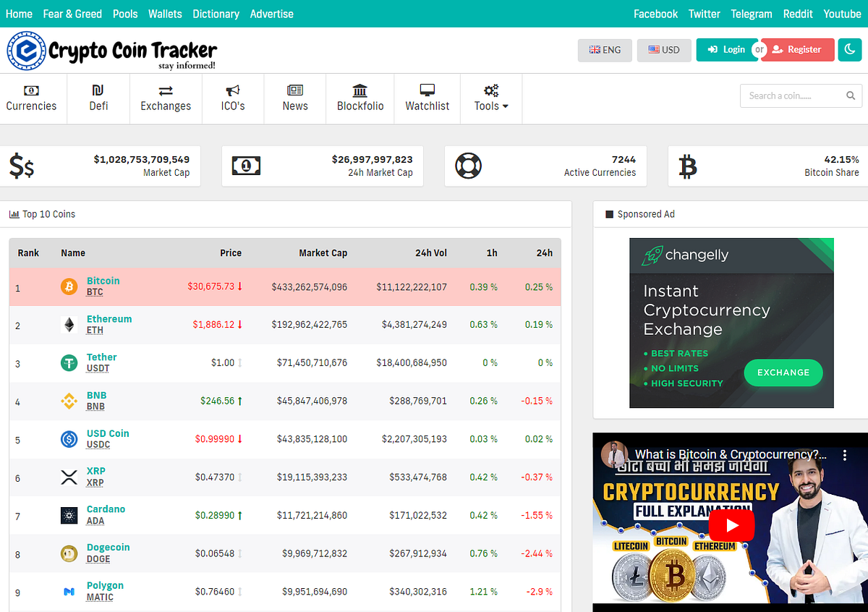Click the XRP ticker symbol
The height and width of the screenshot is (612, 868).
95,483
